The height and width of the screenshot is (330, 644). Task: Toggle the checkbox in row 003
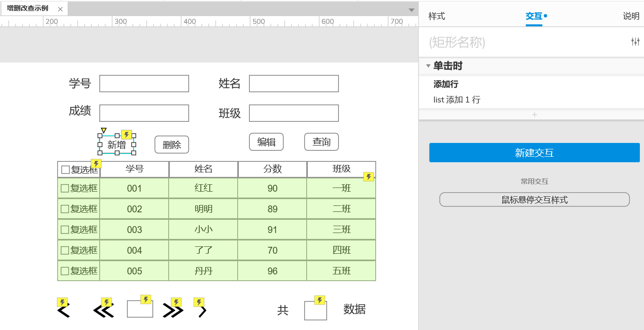(x=65, y=229)
